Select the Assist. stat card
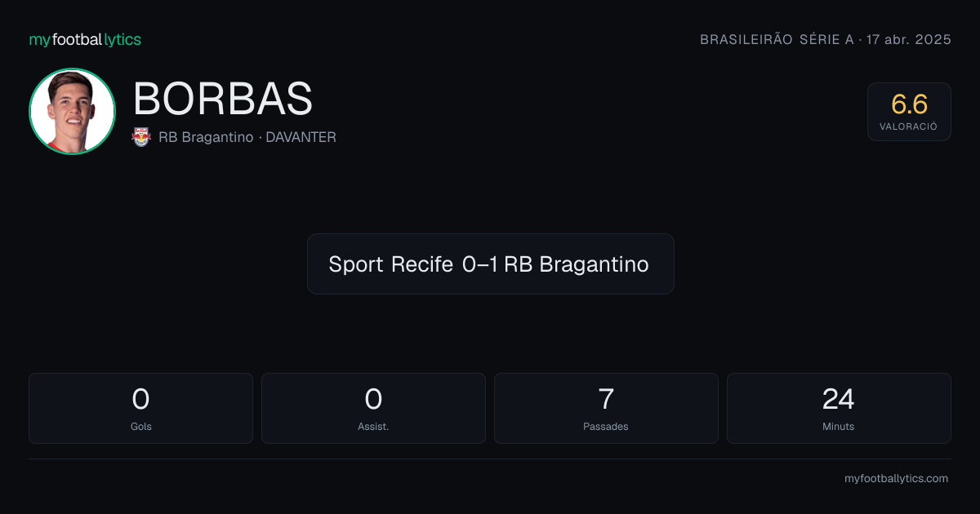 [373, 408]
